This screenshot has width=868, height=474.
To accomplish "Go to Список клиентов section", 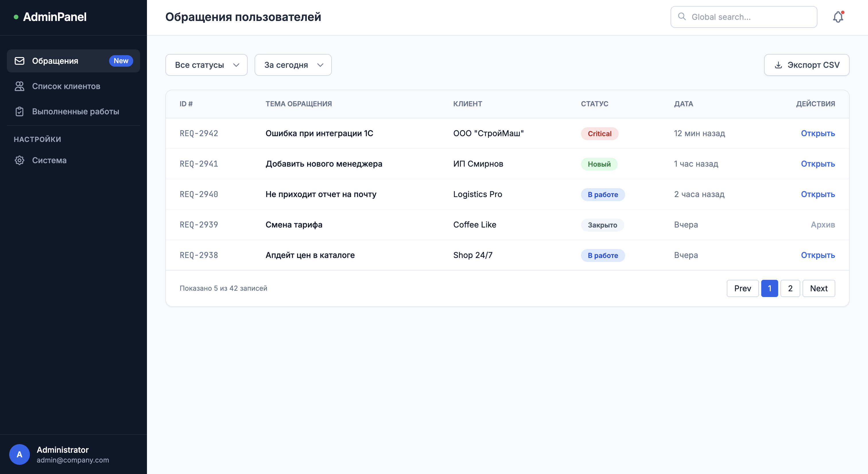I will [x=66, y=86].
